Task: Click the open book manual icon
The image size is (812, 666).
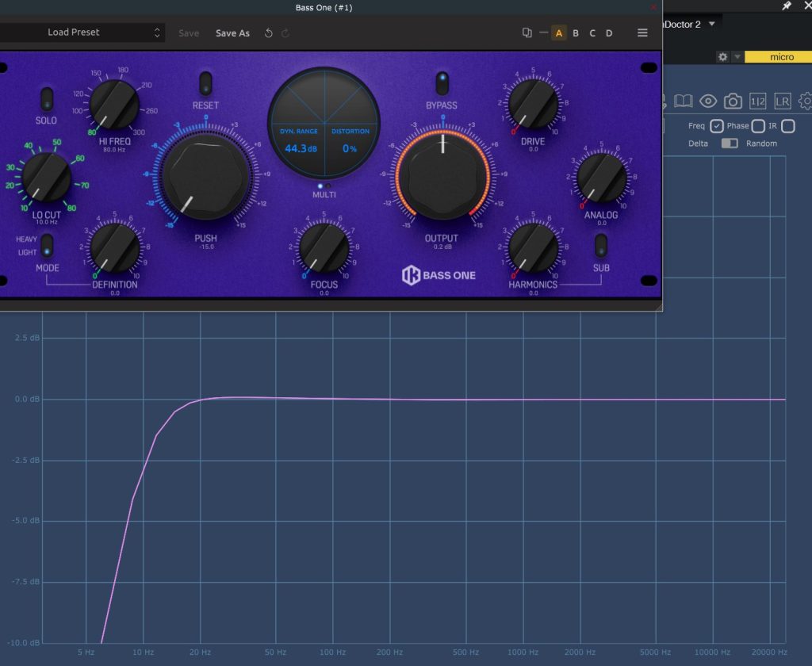Action: pyautogui.click(x=683, y=101)
